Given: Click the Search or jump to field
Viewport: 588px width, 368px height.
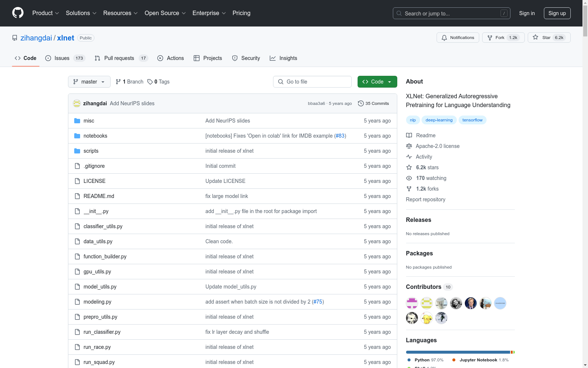Looking at the screenshot, I should coord(452,13).
